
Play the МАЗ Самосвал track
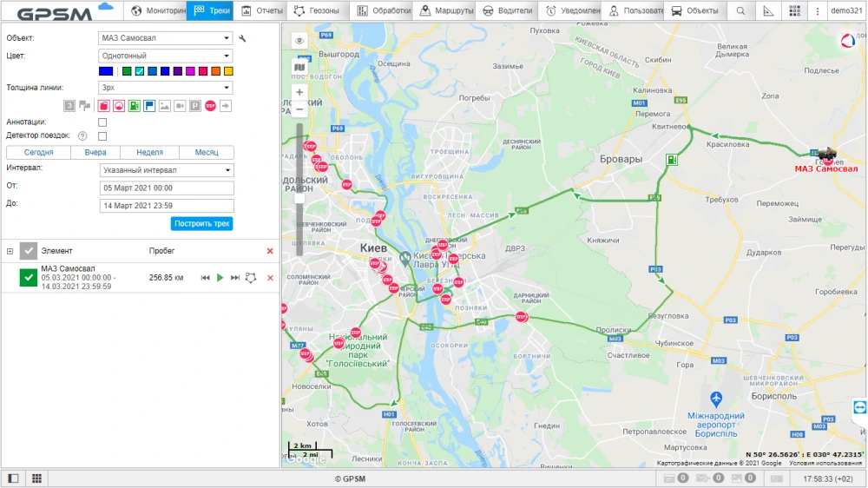220,278
